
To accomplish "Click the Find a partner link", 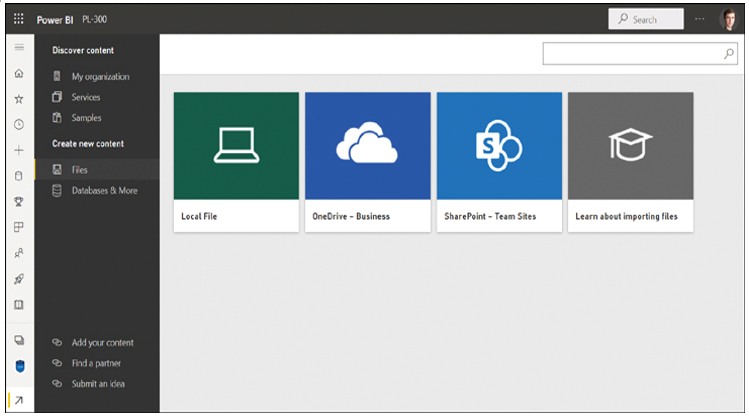I will (86, 363).
